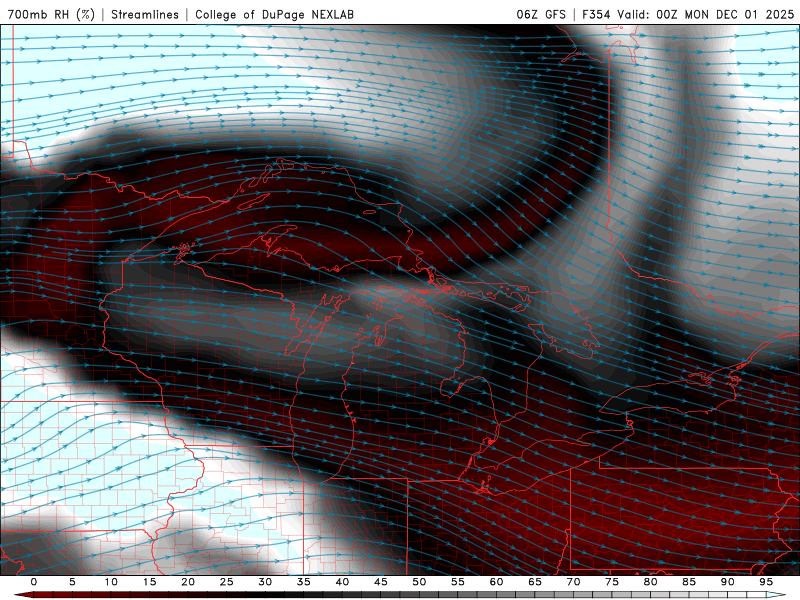Click the '70' value on color scale

[x=573, y=582]
